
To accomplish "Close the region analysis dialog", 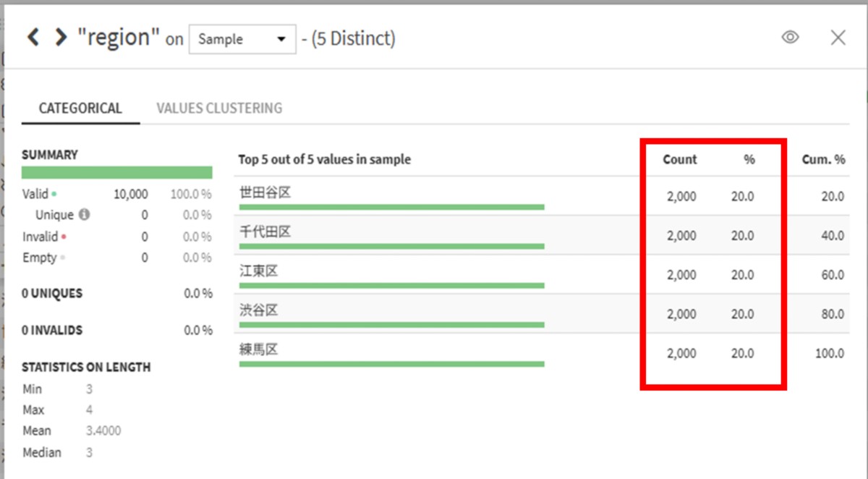I will click(x=838, y=38).
